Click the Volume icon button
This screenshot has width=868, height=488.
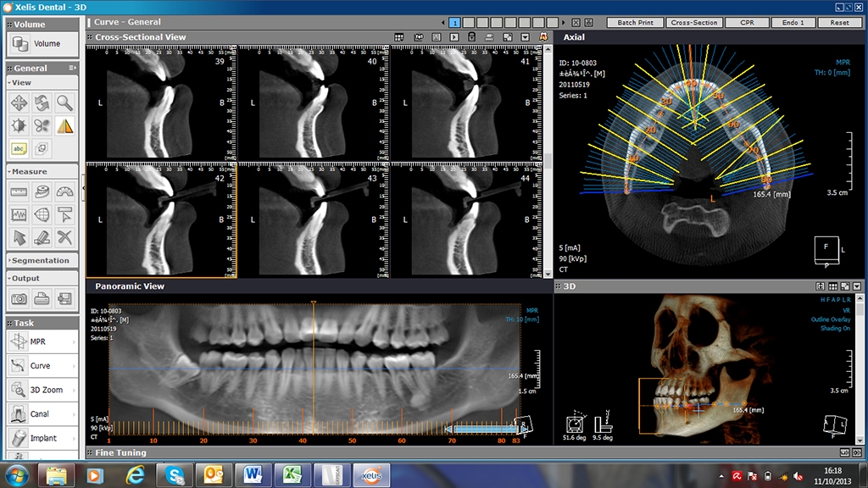[x=42, y=43]
